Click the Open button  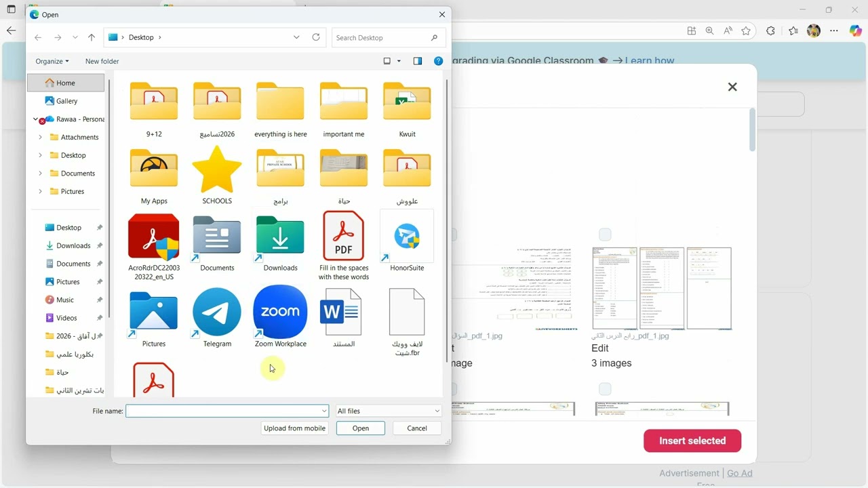(361, 428)
